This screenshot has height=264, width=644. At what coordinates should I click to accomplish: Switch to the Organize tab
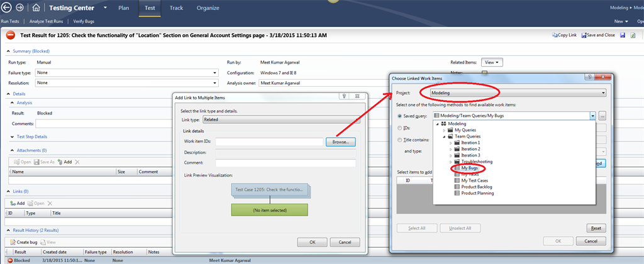[x=208, y=8]
